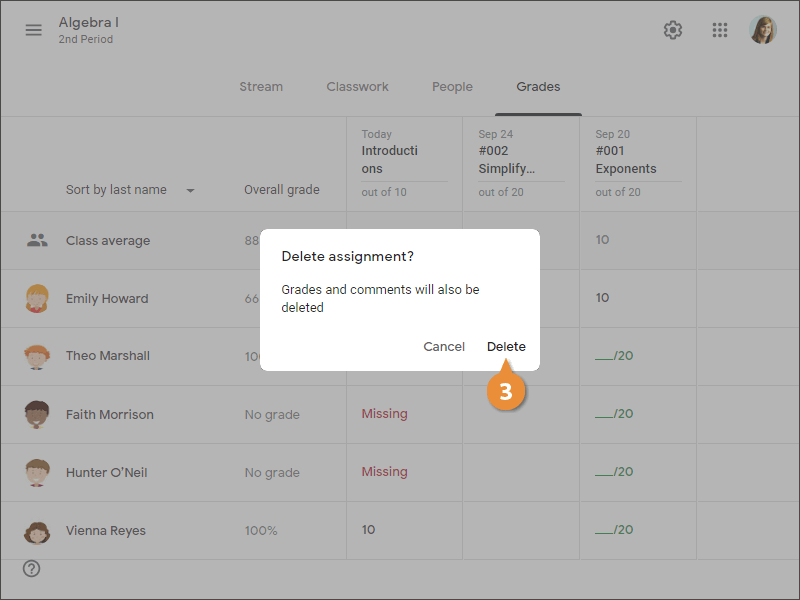Viewport: 800px width, 600px height.
Task: Click Emily Howard's avatar
Action: click(x=37, y=298)
